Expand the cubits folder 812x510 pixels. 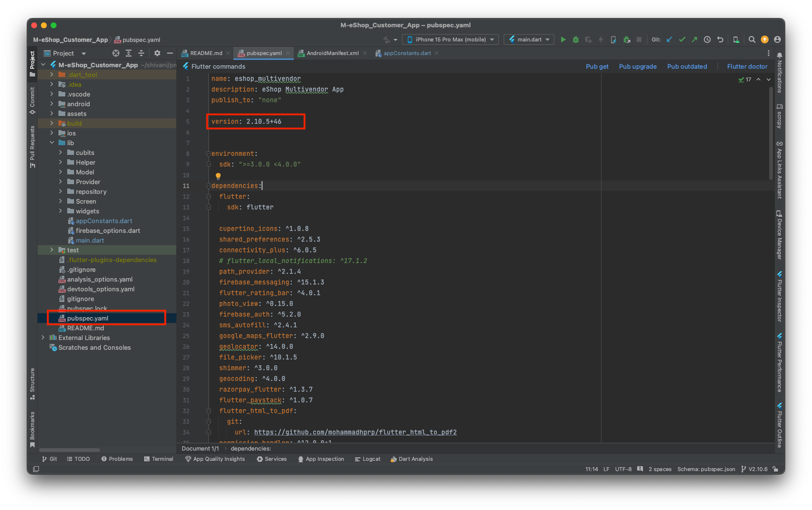60,152
